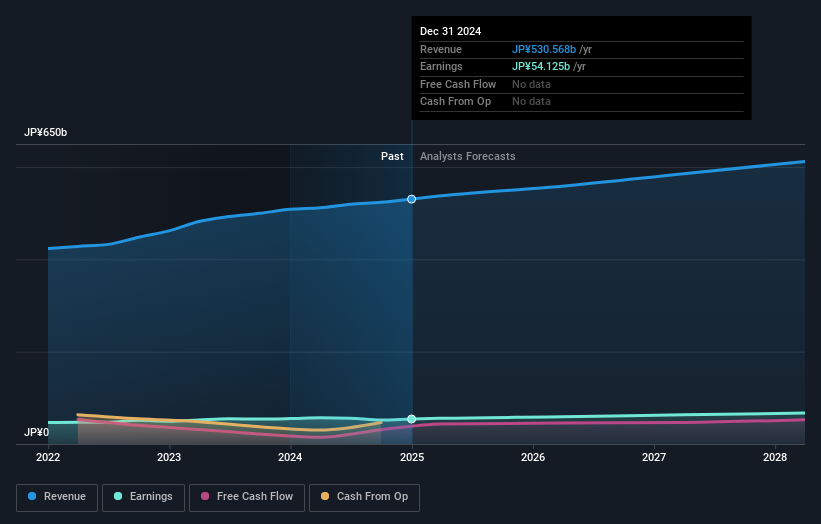The image size is (821, 524).
Task: Click the Dec 31 2024 tooltip date
Action: click(x=450, y=31)
